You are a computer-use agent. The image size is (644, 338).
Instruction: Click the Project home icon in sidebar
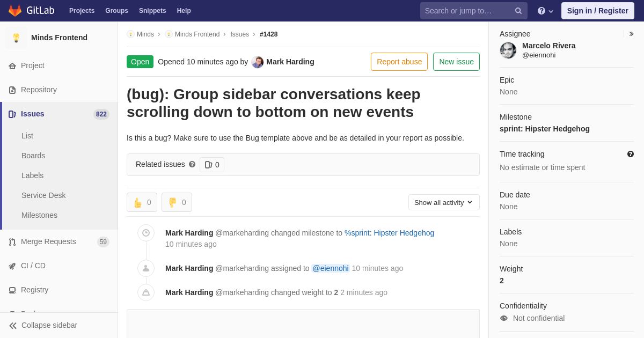(12, 66)
